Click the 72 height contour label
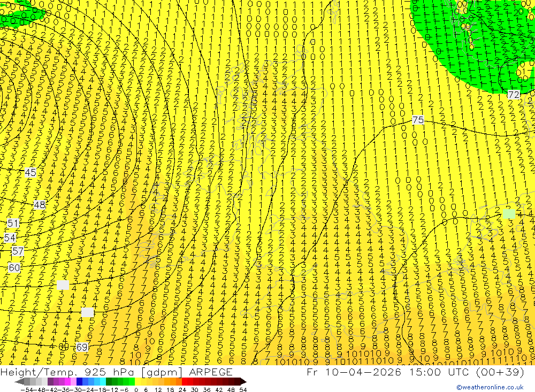The image size is (535, 392). [x=513, y=95]
